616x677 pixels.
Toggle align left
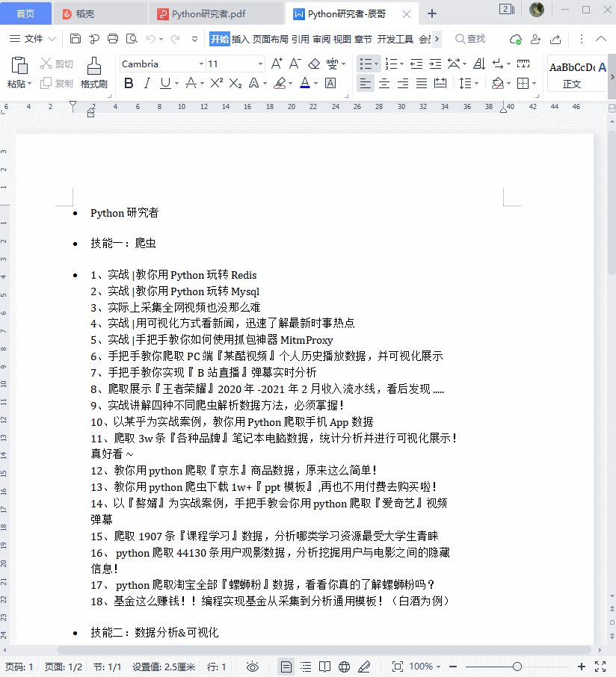pyautogui.click(x=366, y=83)
